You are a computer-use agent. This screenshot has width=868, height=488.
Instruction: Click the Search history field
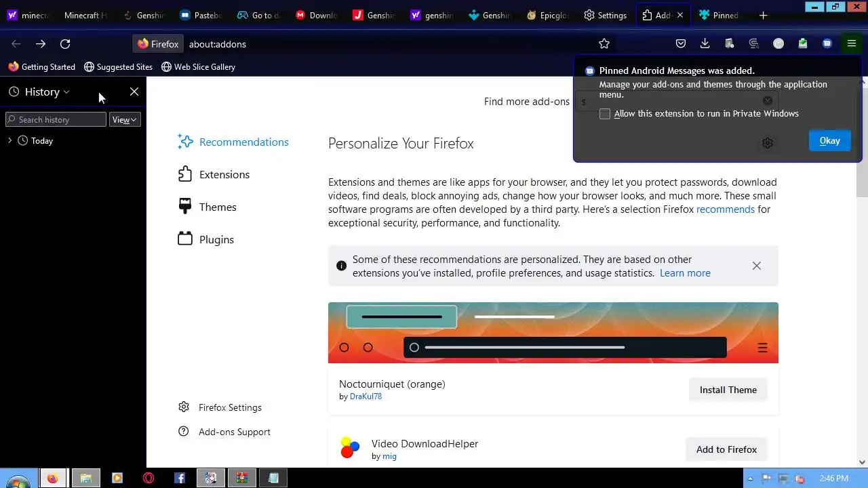click(x=56, y=119)
